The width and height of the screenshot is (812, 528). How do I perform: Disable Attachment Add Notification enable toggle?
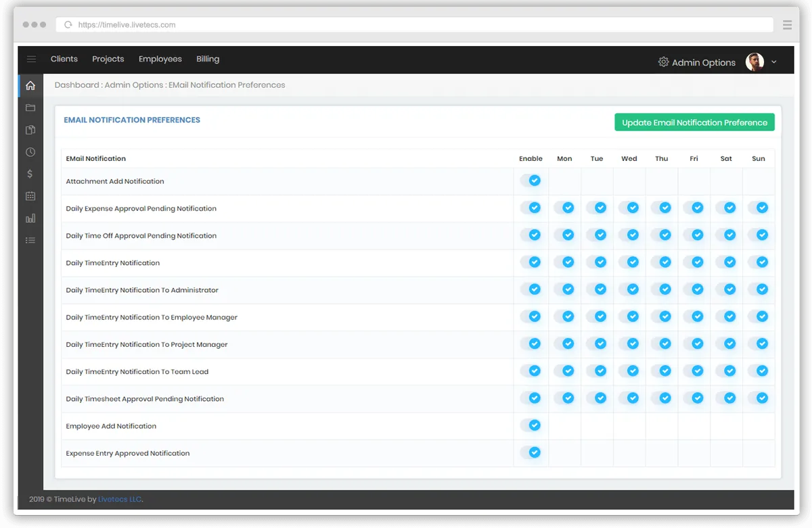[x=531, y=181]
